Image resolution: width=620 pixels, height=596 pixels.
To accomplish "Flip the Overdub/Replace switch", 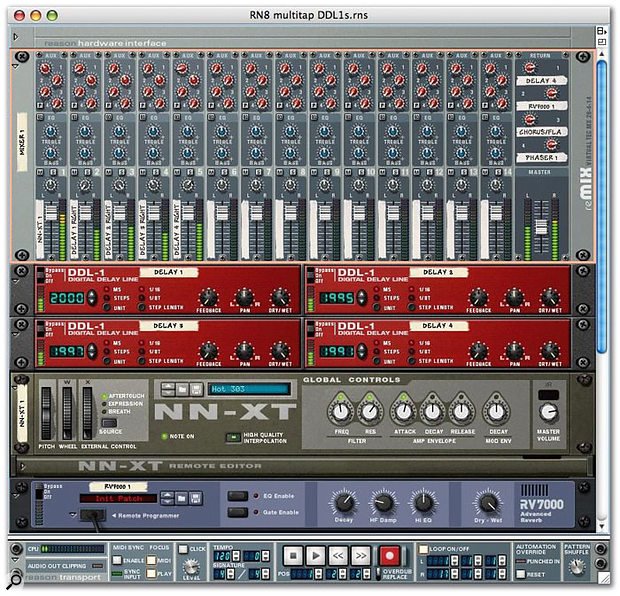I will [377, 573].
